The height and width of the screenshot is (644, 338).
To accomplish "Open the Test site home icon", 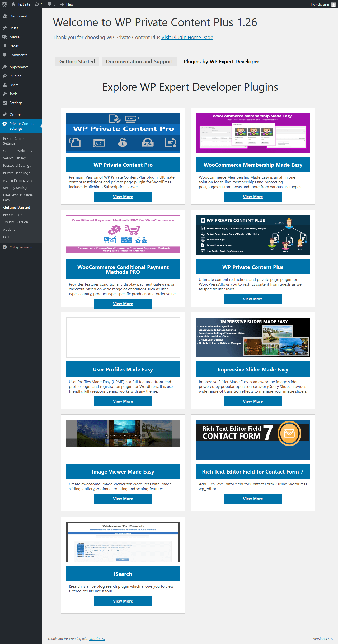I will 14,4.
